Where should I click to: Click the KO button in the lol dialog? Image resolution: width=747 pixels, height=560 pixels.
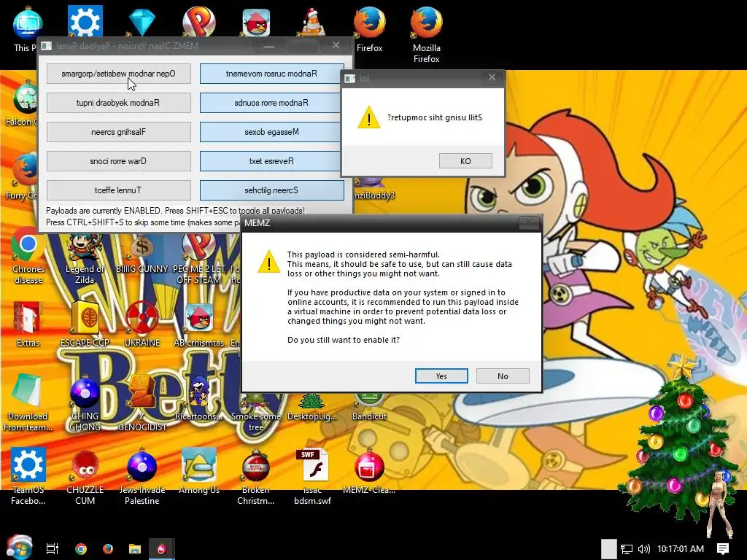point(465,161)
